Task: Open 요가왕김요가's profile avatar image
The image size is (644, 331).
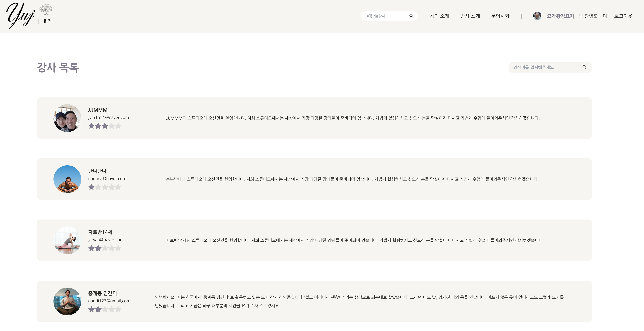Action: click(x=537, y=16)
